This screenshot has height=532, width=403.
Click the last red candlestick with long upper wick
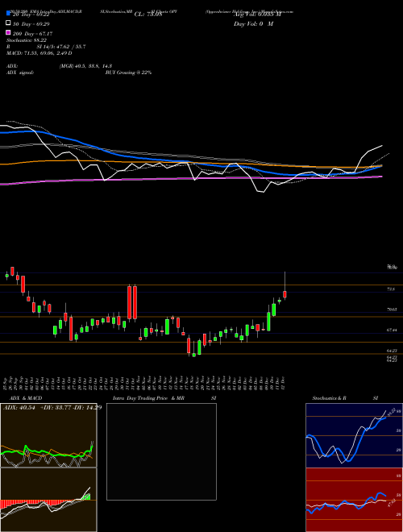coord(285,285)
